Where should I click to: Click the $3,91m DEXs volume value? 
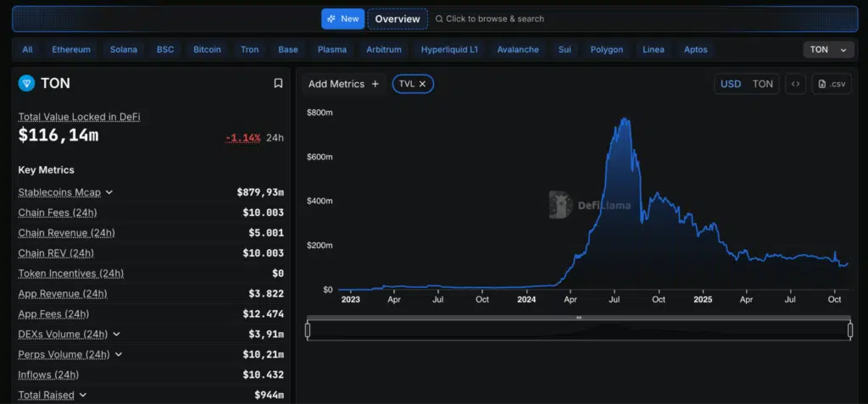[x=266, y=335]
